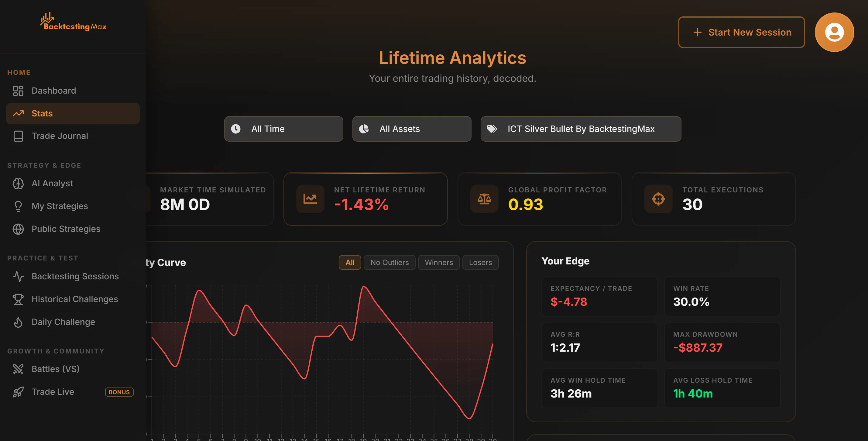
Task: Click the Expectancy / Trade $-4.78 value
Action: (x=568, y=302)
